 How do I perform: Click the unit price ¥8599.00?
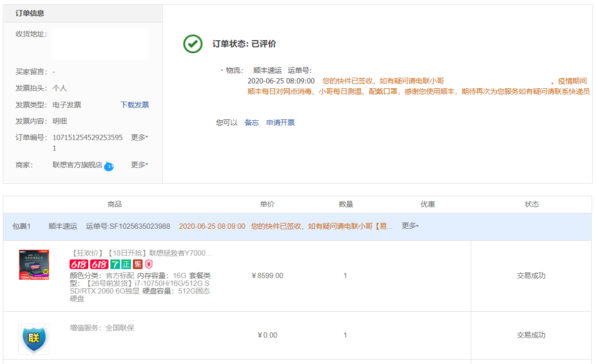[x=267, y=276]
